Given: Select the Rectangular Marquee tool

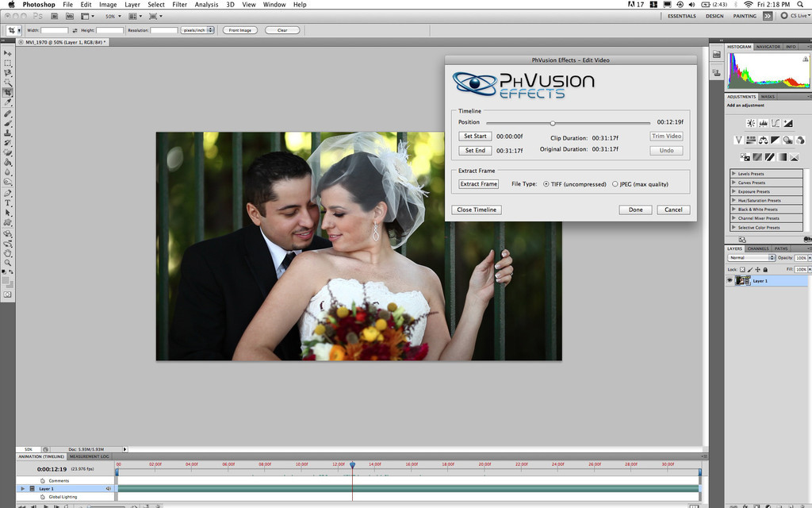Looking at the screenshot, I should click(x=8, y=63).
